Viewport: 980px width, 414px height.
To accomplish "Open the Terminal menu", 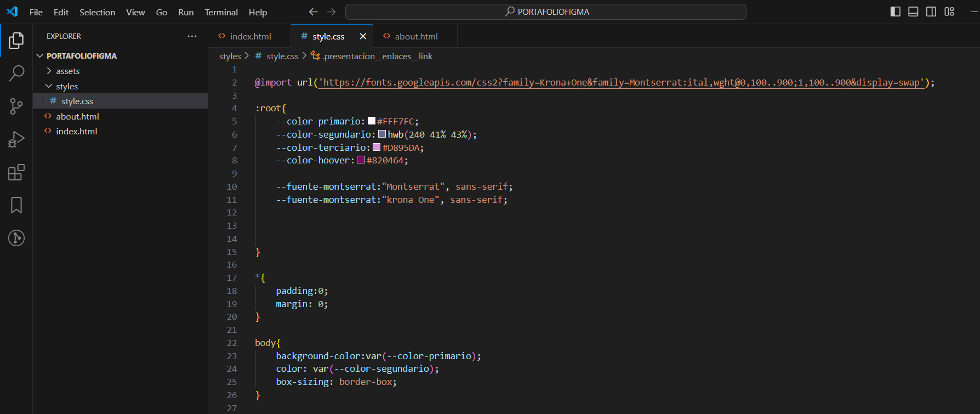I will pyautogui.click(x=221, y=12).
